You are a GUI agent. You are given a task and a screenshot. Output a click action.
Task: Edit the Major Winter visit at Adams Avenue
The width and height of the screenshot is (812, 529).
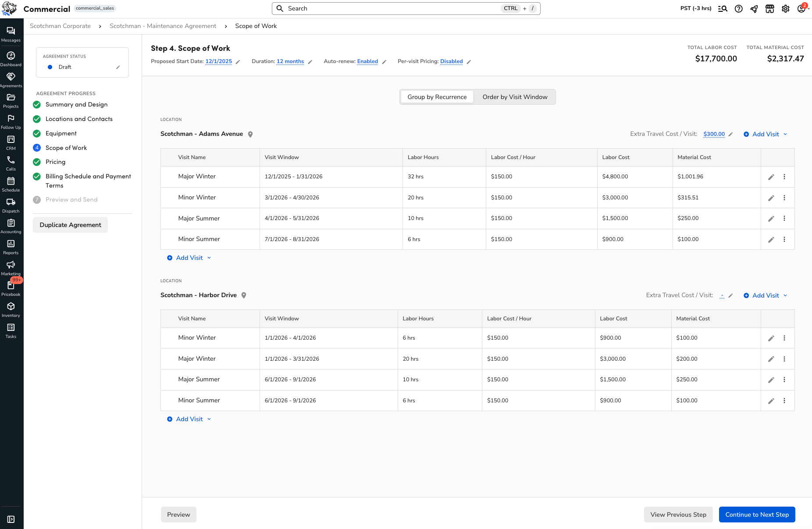(771, 177)
